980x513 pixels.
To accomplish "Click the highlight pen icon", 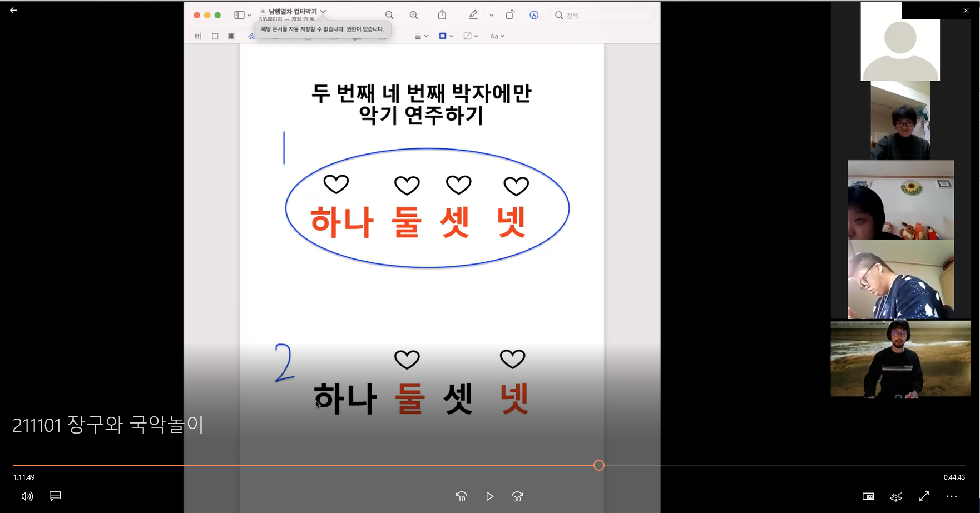I will 473,15.
